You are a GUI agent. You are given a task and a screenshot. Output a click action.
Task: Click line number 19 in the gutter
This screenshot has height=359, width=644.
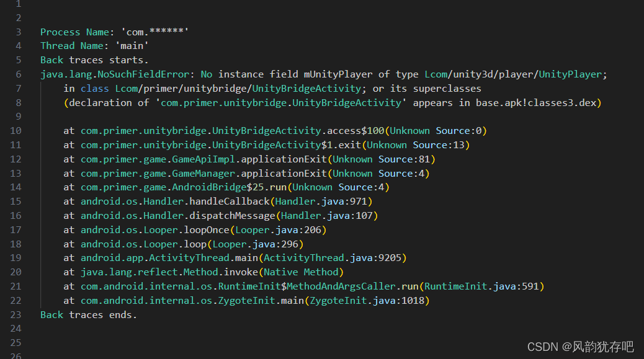coord(16,258)
